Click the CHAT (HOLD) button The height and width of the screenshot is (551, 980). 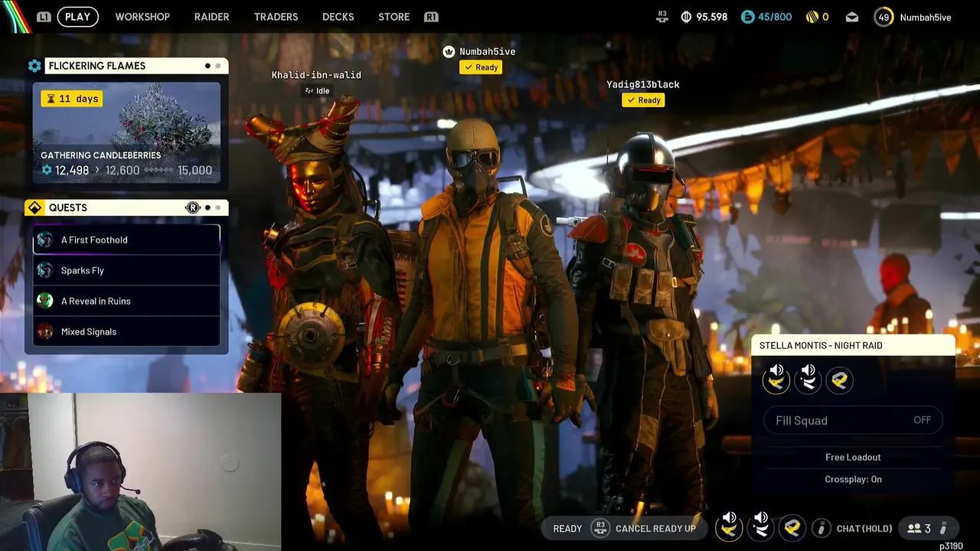tap(864, 528)
